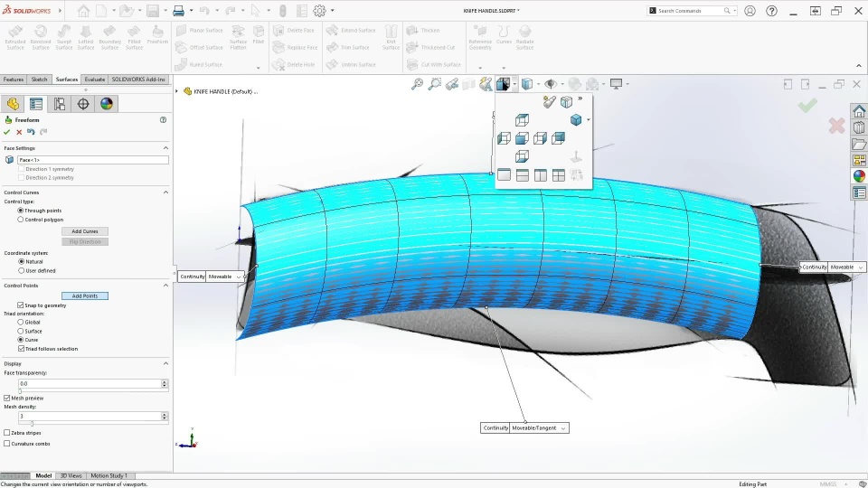The height and width of the screenshot is (488, 868).
Task: Choose Single View viewport layout
Action: (x=504, y=175)
